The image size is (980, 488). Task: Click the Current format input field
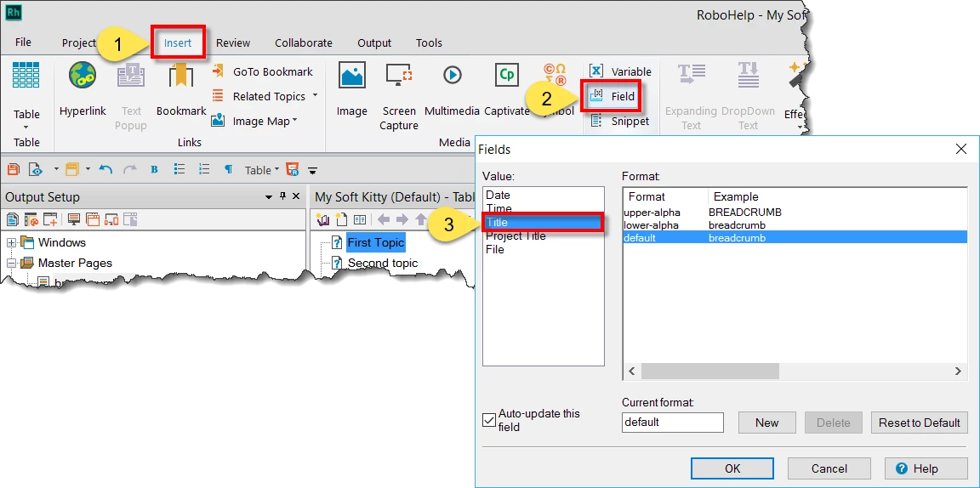click(673, 423)
